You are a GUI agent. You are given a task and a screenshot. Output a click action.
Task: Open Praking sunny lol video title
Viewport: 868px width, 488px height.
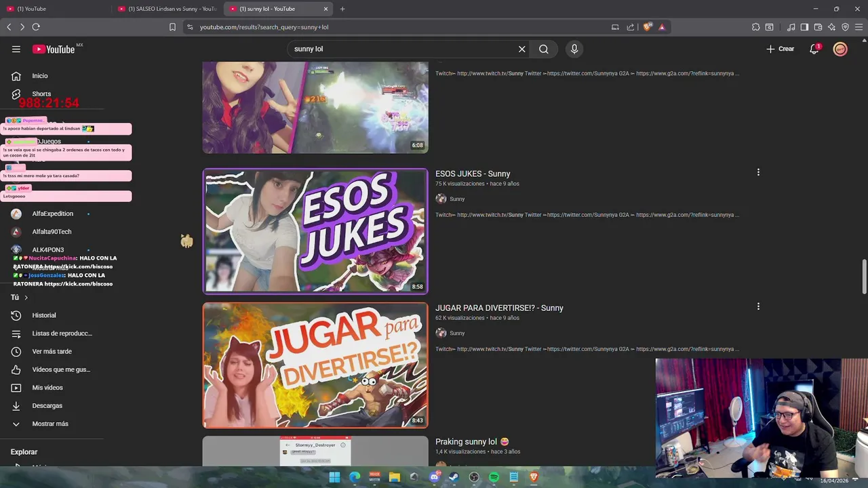tap(472, 442)
